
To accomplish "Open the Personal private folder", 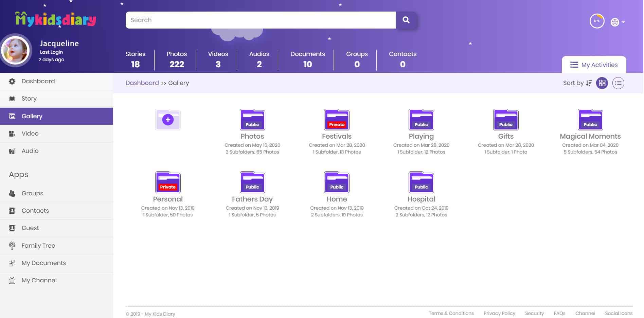I will [x=168, y=182].
